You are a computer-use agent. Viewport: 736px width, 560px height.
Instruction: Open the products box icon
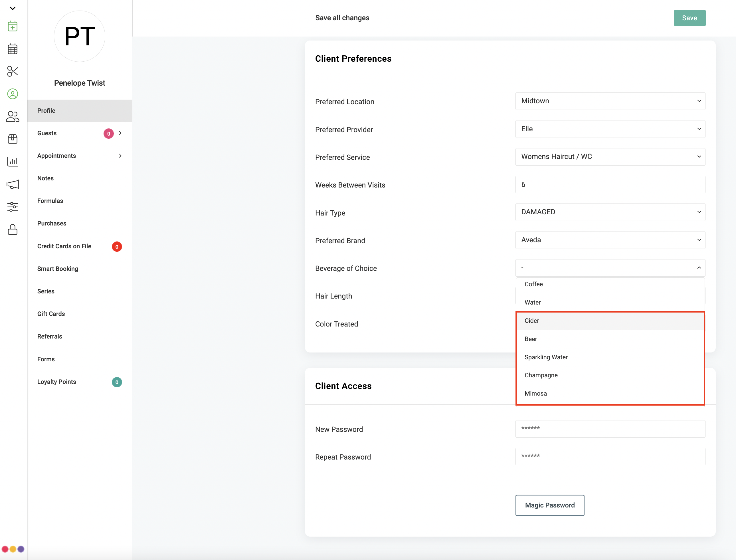click(x=13, y=139)
